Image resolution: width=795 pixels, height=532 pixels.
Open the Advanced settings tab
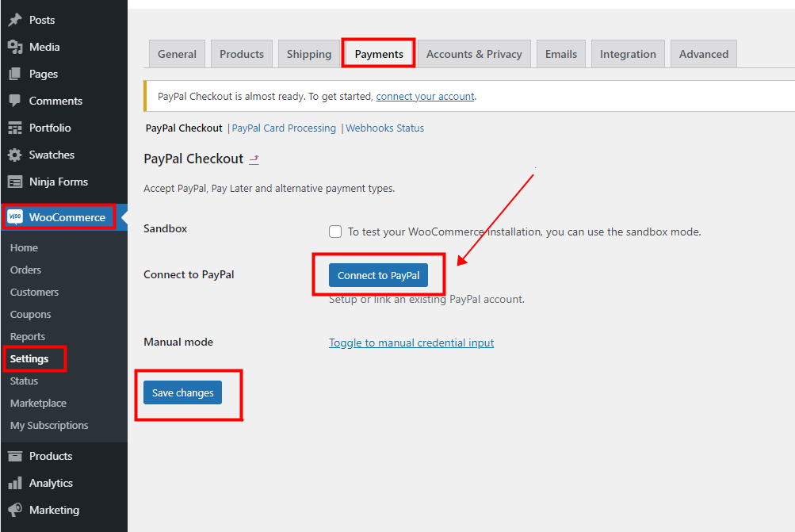coord(704,54)
